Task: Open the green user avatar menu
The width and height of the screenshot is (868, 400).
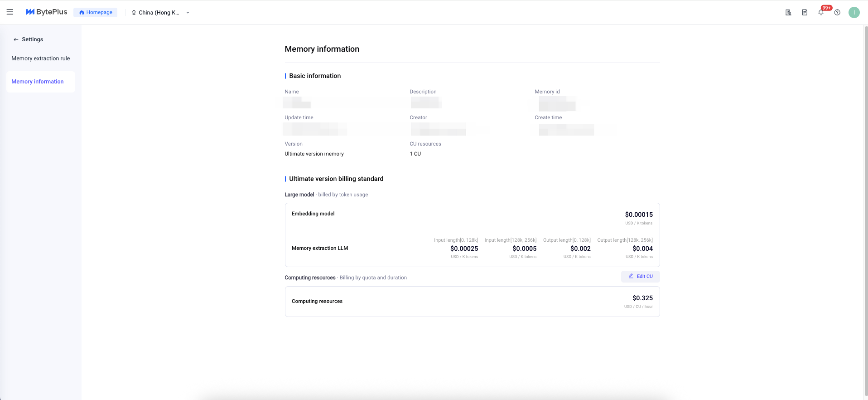Action: [x=854, y=13]
